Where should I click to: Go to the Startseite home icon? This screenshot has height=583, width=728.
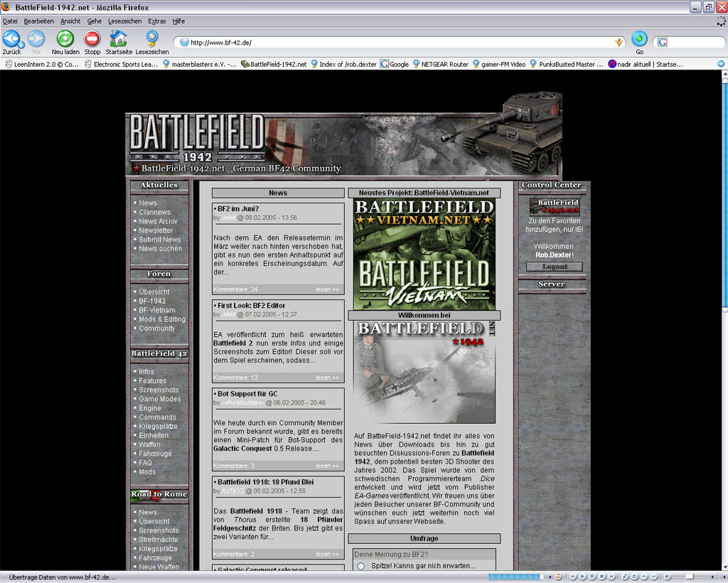[x=119, y=39]
